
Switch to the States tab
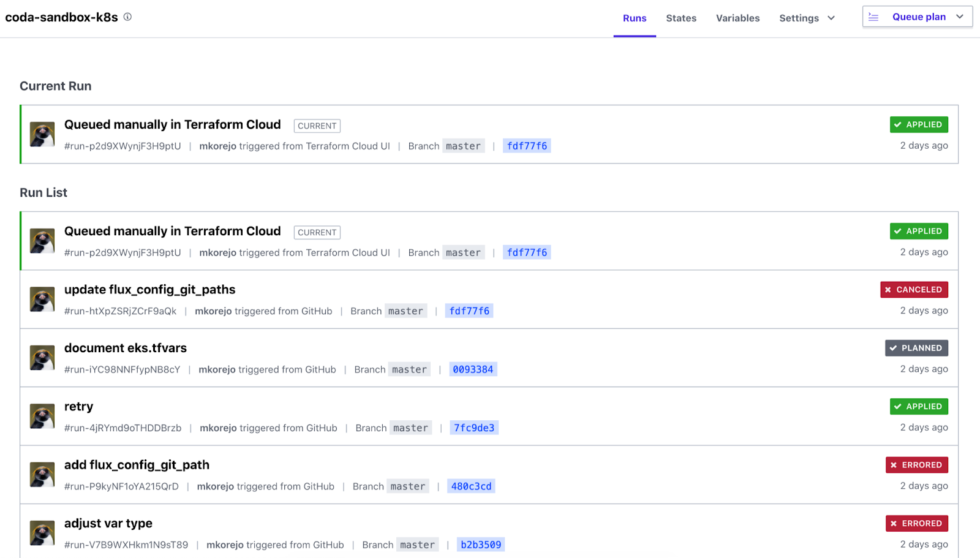pos(680,18)
